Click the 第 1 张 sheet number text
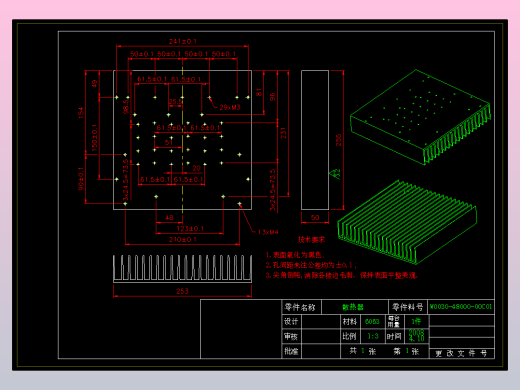Screen dimensions: 520x390 point(406,351)
